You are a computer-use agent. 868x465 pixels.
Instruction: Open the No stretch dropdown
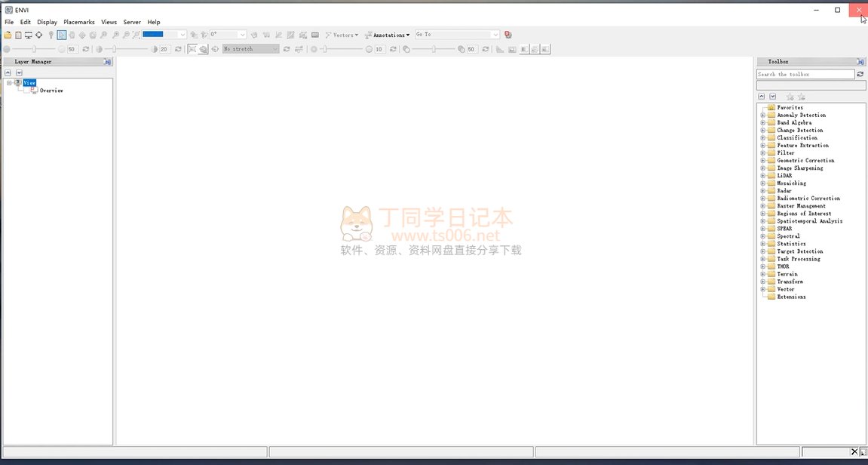click(x=251, y=49)
